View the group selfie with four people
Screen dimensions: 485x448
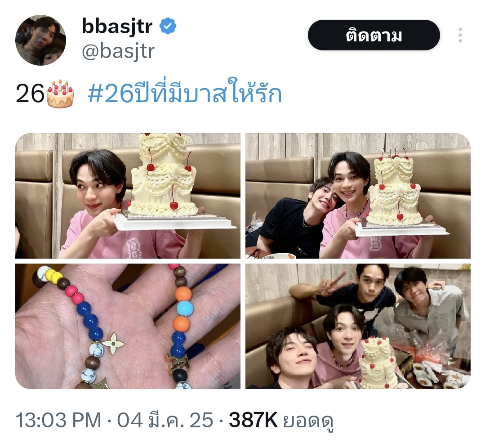coord(358,326)
